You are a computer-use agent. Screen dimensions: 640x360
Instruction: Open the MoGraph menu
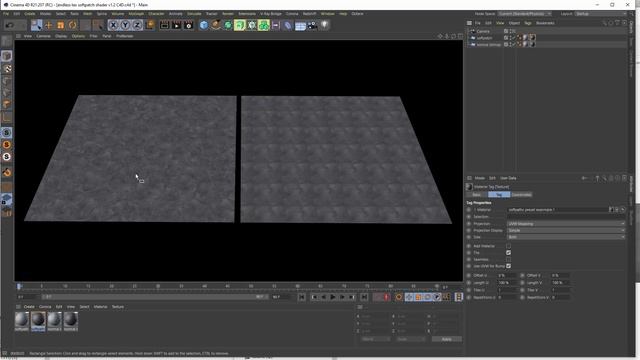click(x=136, y=13)
